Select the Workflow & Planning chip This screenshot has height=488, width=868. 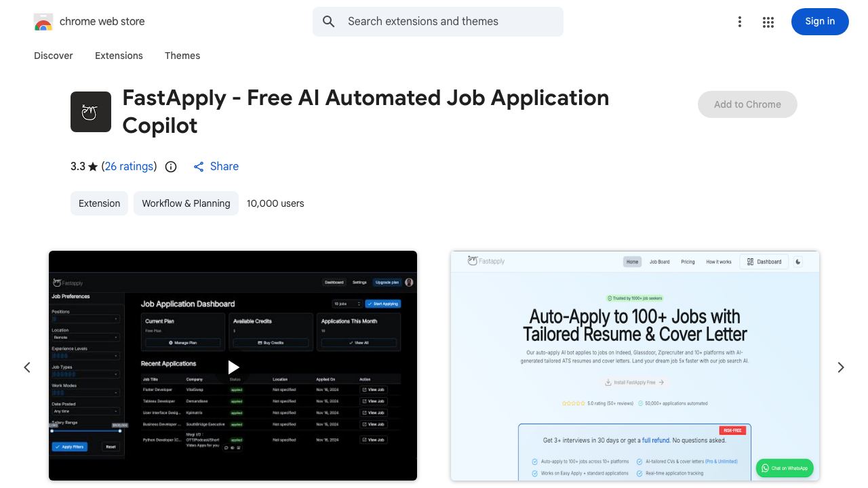[x=186, y=203]
